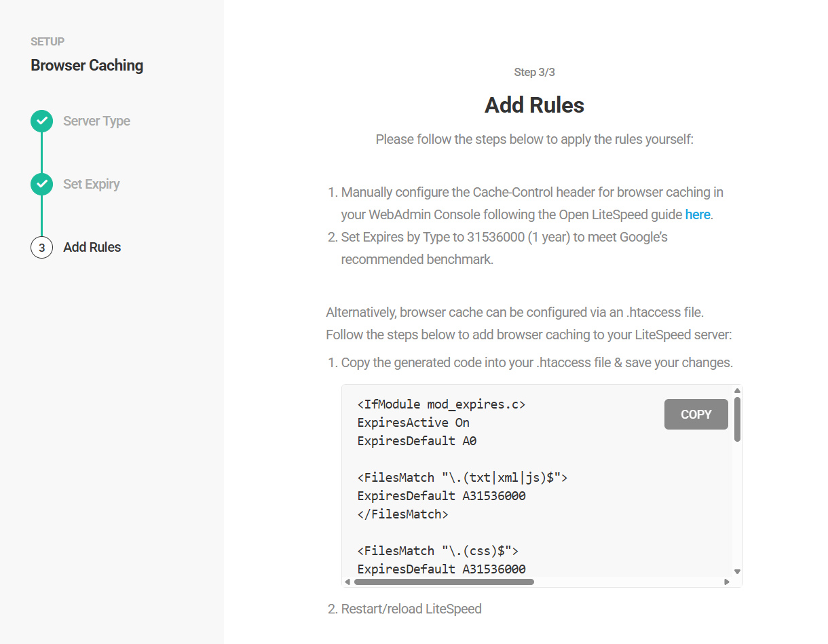Screen dimensions: 828x644
Task: Click the code box scroll left arrow
Action: 347,582
